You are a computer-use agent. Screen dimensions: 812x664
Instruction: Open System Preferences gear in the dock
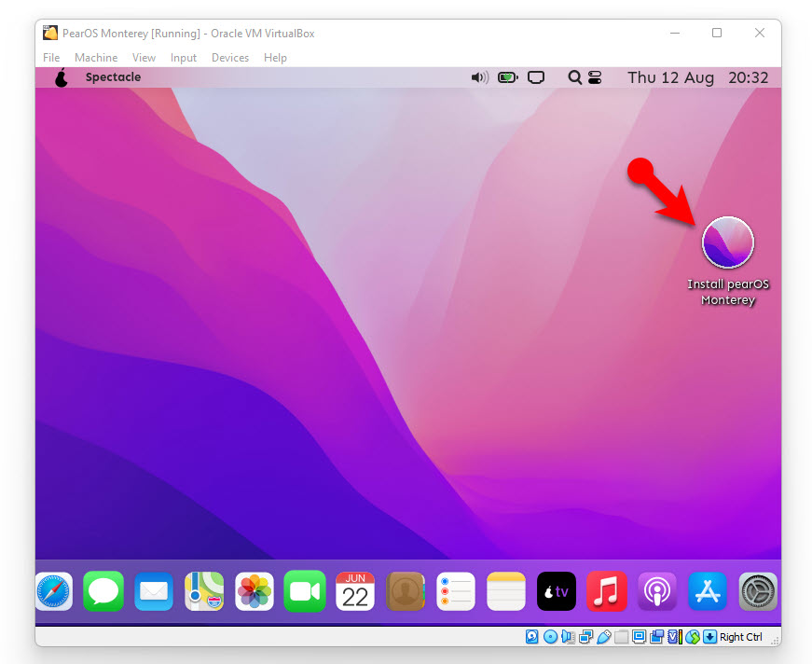758,591
